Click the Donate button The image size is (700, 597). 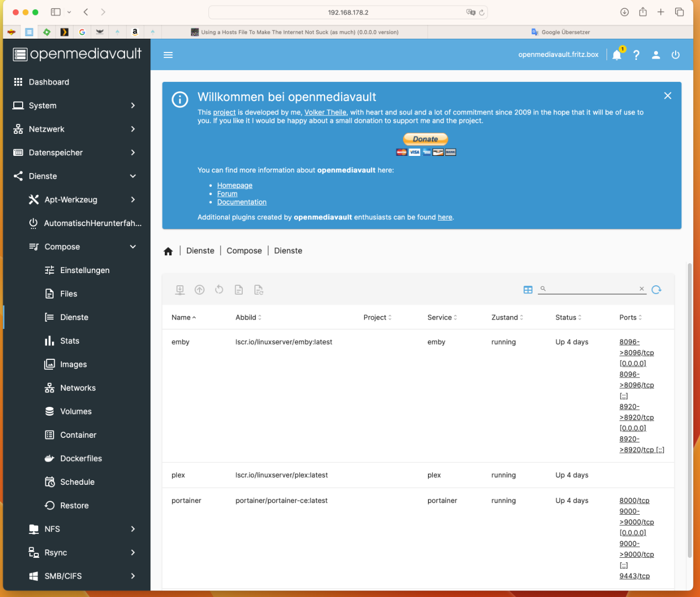(x=426, y=139)
